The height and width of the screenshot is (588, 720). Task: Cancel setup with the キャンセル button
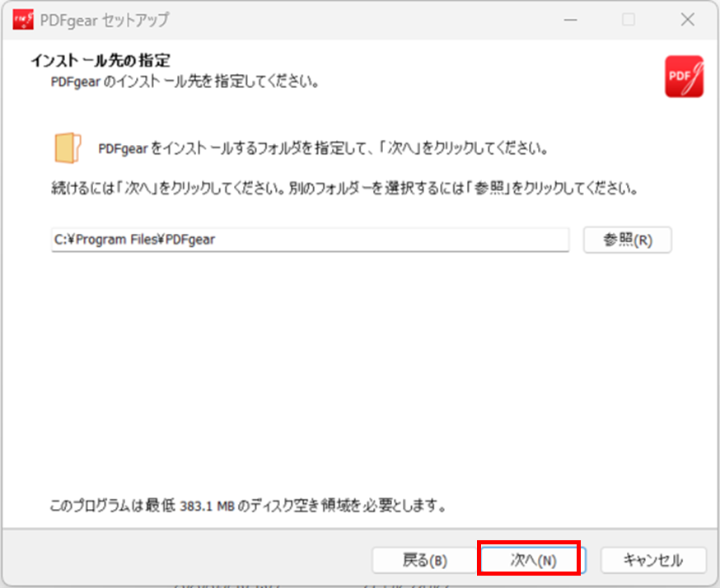click(653, 560)
